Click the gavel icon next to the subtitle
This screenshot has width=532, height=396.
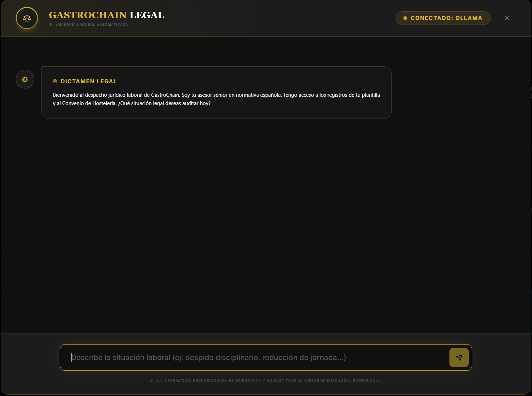(51, 25)
